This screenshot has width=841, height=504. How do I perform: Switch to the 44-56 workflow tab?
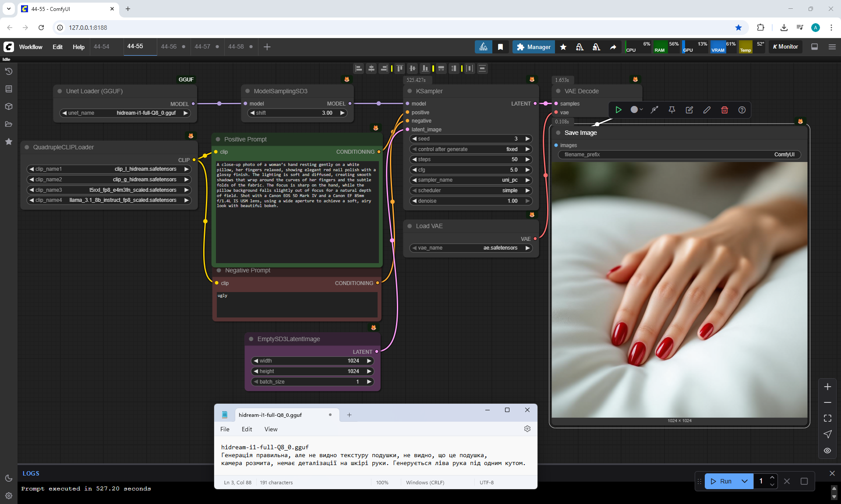(169, 46)
